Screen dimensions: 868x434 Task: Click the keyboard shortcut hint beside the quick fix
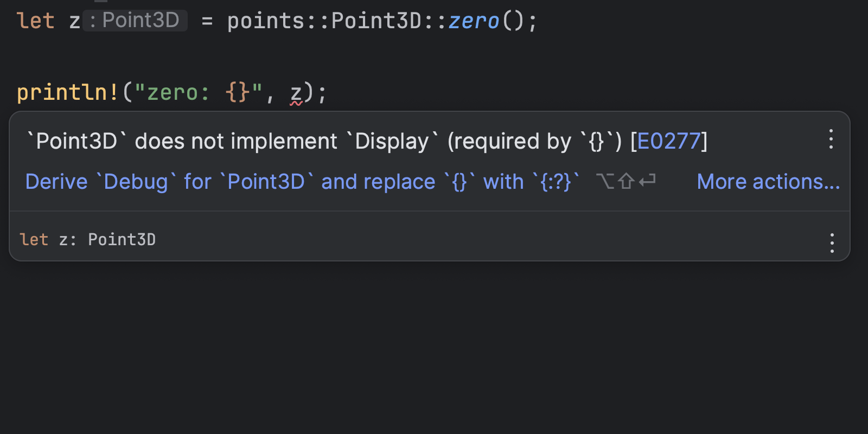click(x=626, y=181)
